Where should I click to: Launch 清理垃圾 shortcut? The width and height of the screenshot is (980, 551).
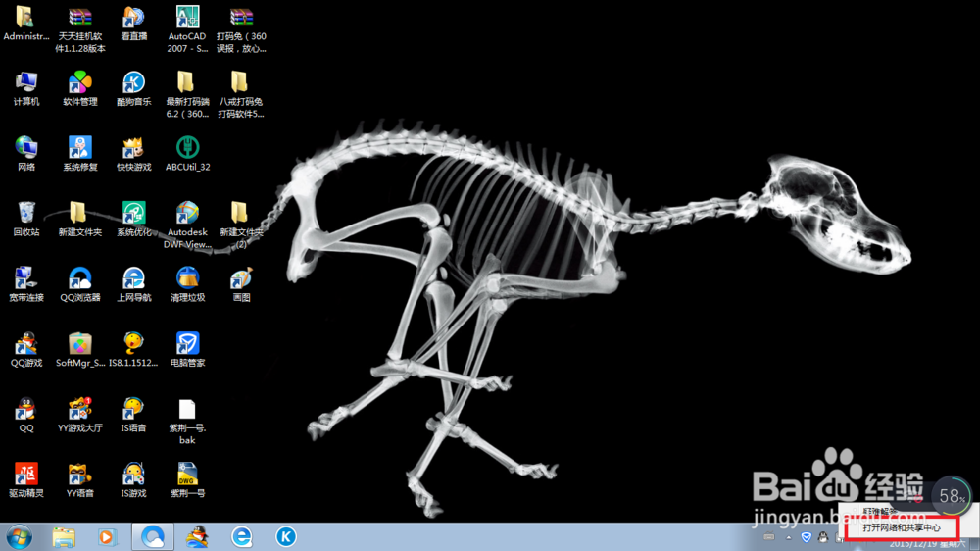pos(187,284)
